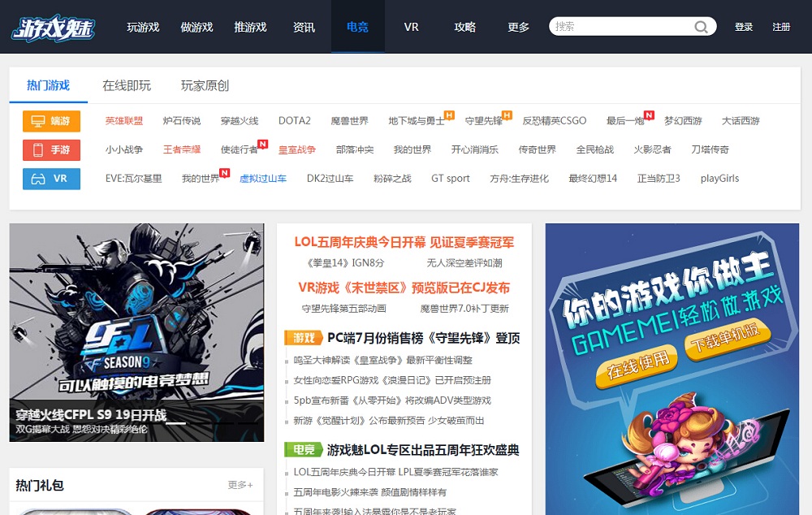The width and height of the screenshot is (812, 515).
Task: Open 游戏魅LOL专区出品五周年狂欢盛典 headline
Action: point(423,450)
